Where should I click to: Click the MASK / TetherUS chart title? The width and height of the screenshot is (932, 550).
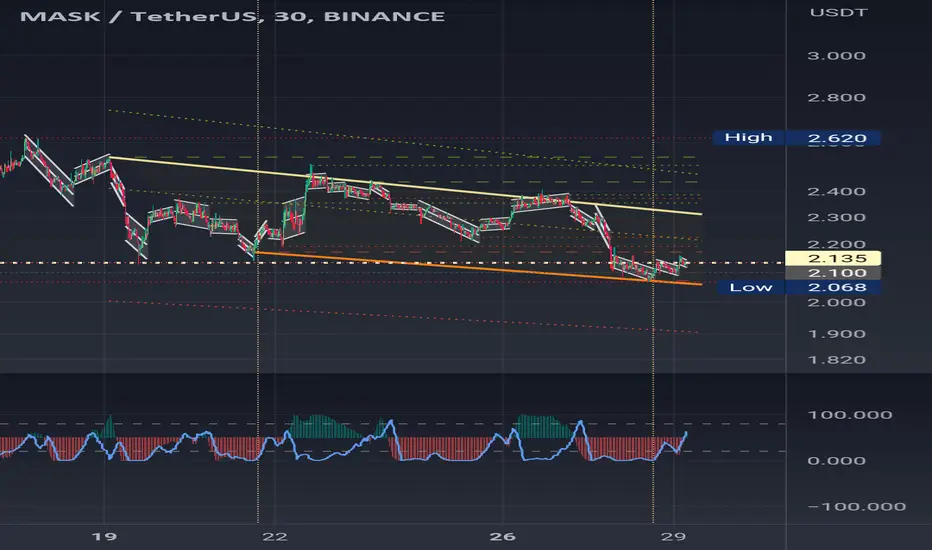pos(232,16)
